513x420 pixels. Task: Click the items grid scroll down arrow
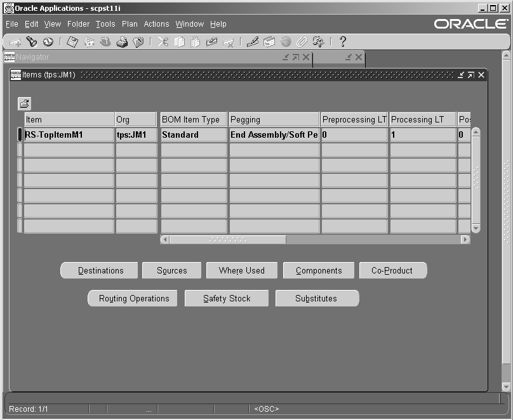tap(476, 228)
